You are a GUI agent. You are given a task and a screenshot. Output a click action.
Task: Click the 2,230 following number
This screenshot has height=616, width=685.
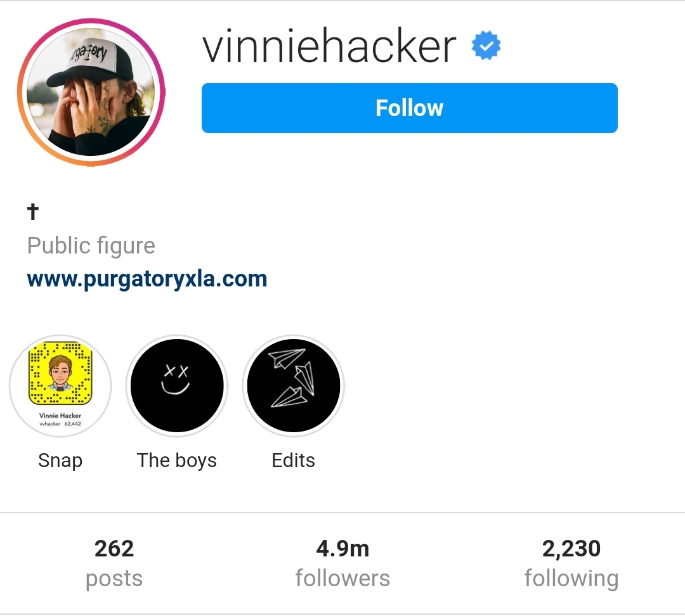click(x=571, y=549)
